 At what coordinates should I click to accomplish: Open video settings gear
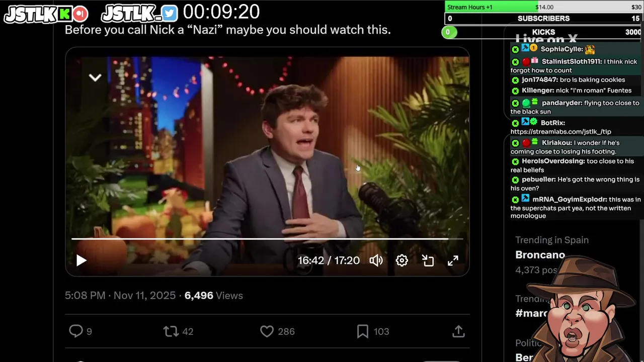tap(401, 260)
